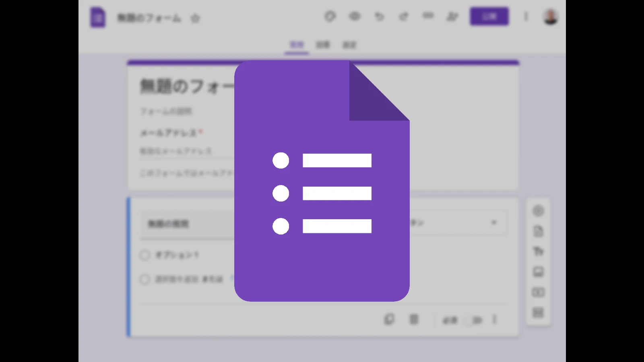Open the question type dropdown

458,222
